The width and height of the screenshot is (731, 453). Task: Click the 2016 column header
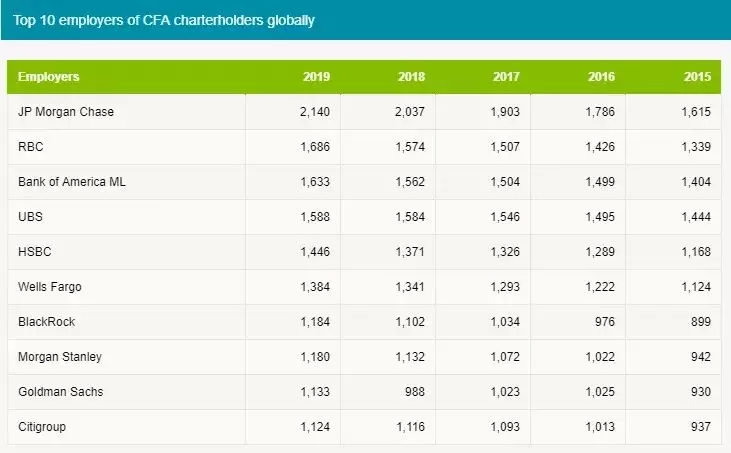click(x=602, y=77)
